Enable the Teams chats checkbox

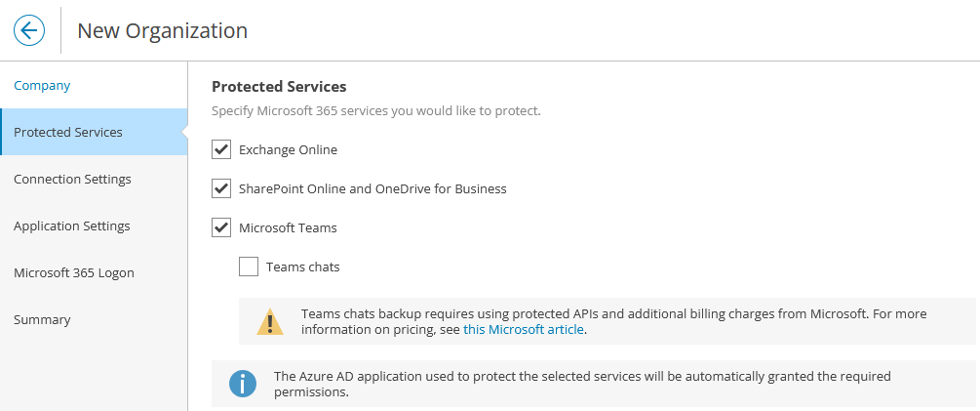click(249, 267)
